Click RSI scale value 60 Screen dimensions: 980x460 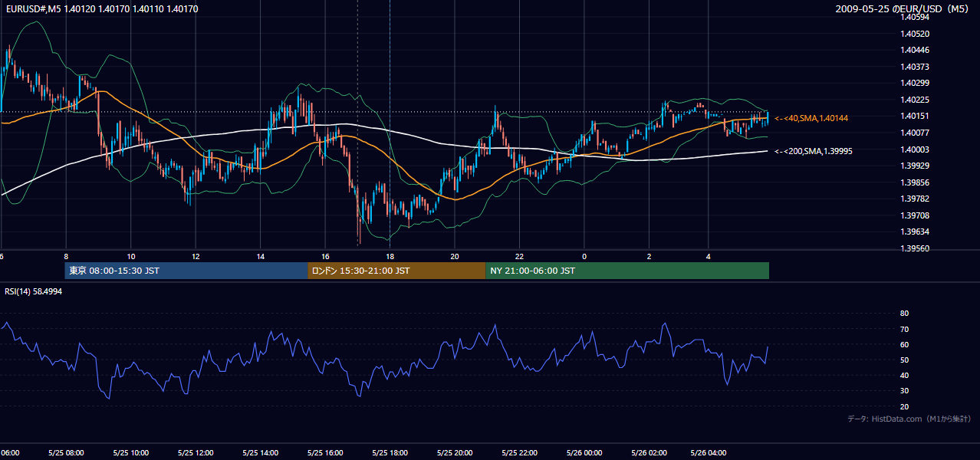tap(904, 344)
